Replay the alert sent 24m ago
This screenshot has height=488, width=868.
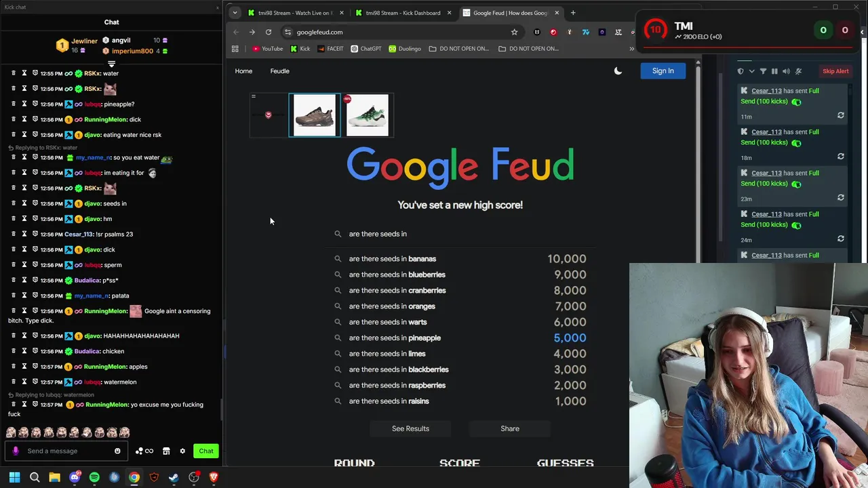(841, 239)
